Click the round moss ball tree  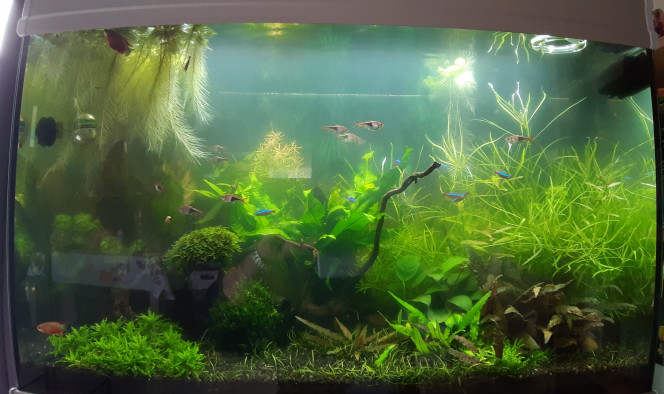tap(202, 249)
